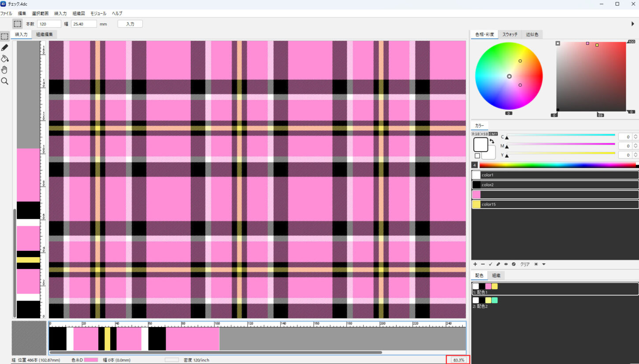Click the 入力 button
The height and width of the screenshot is (364, 639).
(x=130, y=24)
